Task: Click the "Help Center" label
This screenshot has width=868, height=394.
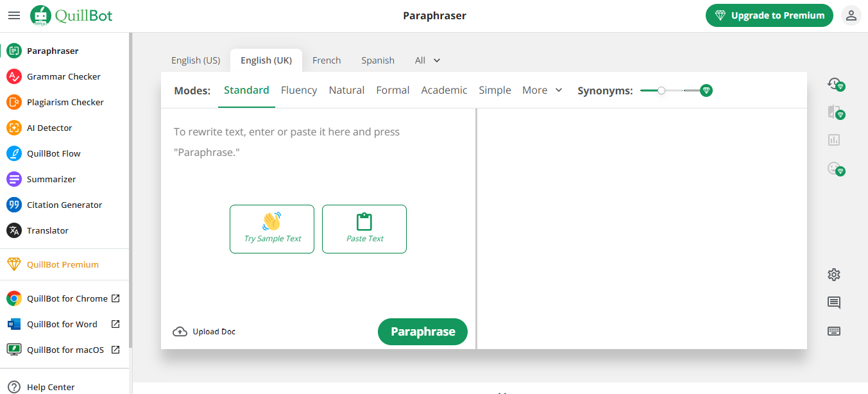Action: (51, 387)
